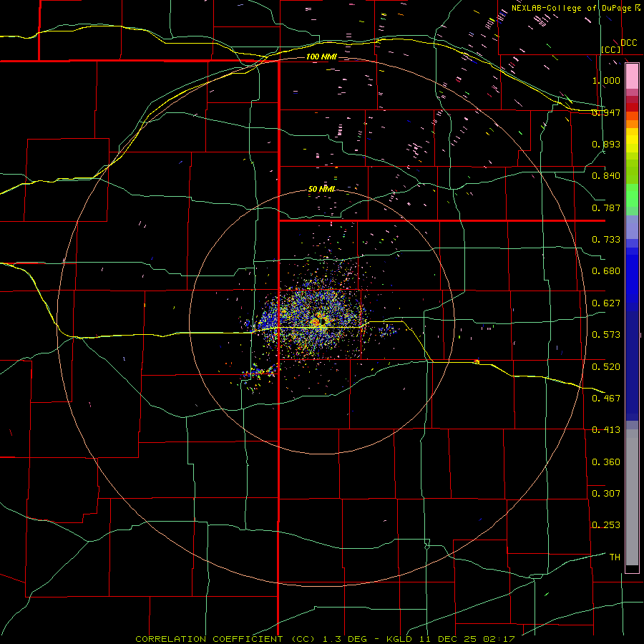The image size is (644, 644).
Task: Select the 0.733 scale value
Action: pos(606,240)
